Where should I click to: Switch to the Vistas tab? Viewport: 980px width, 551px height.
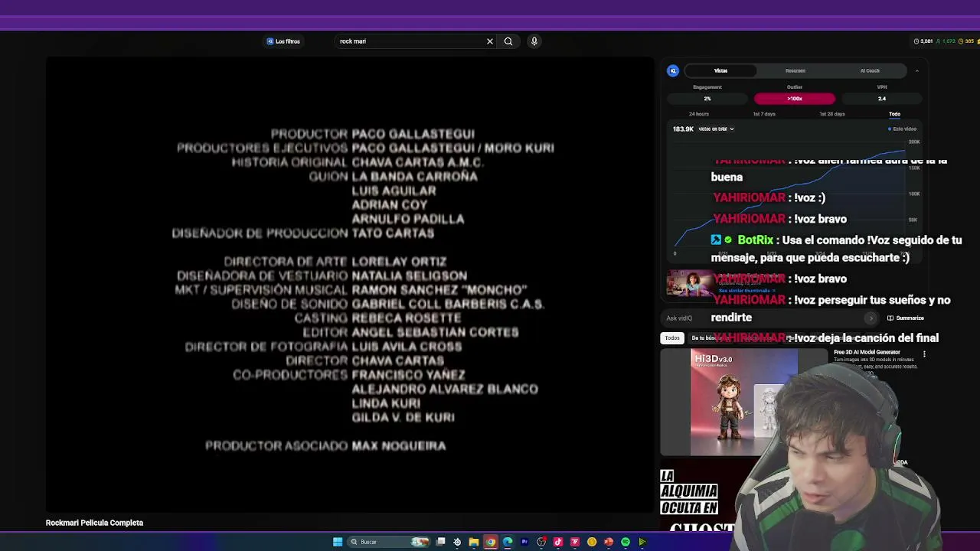click(720, 70)
